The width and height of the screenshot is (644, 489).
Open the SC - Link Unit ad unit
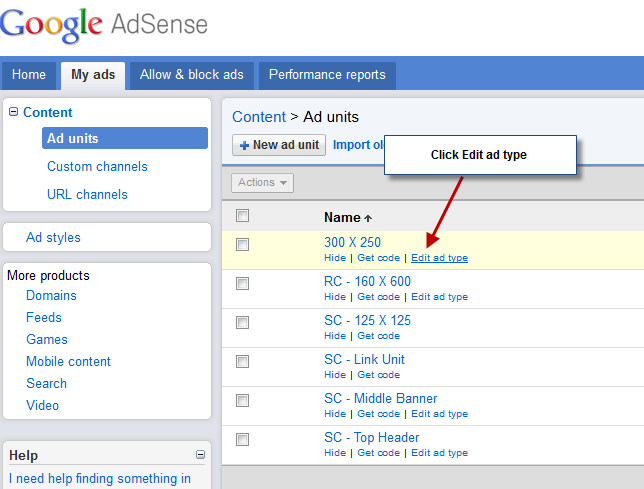(x=364, y=359)
